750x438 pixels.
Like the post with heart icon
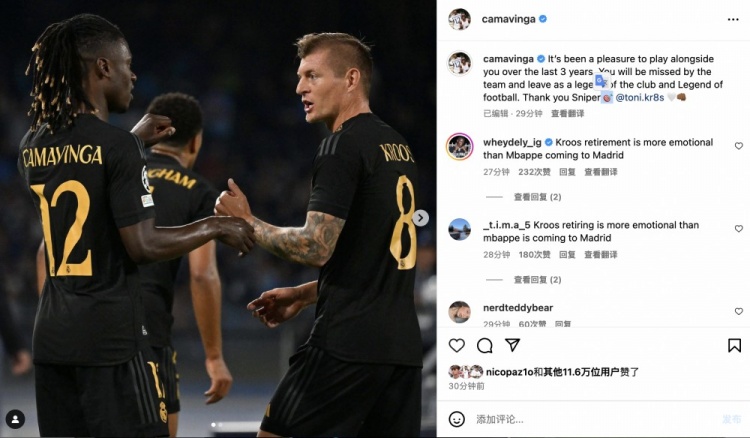tap(456, 345)
